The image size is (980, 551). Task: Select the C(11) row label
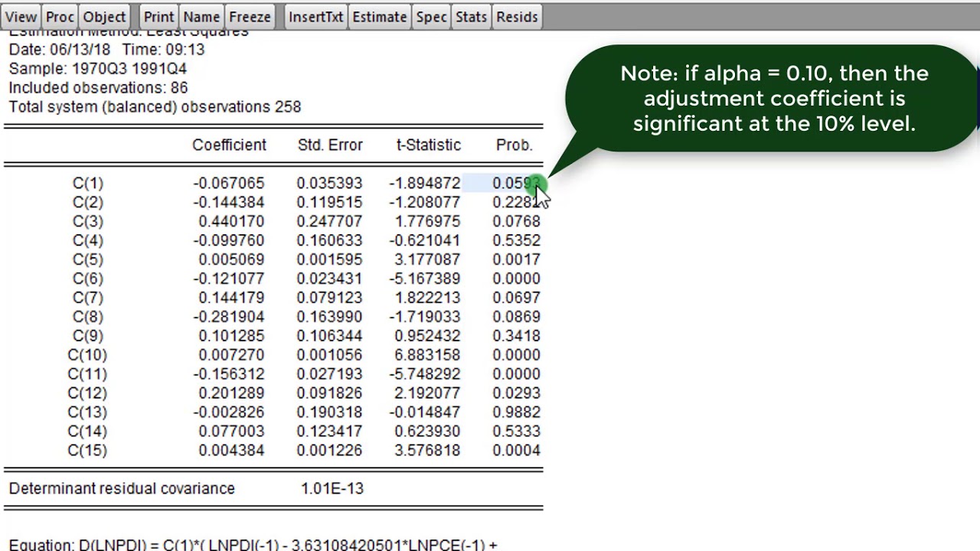87,375
